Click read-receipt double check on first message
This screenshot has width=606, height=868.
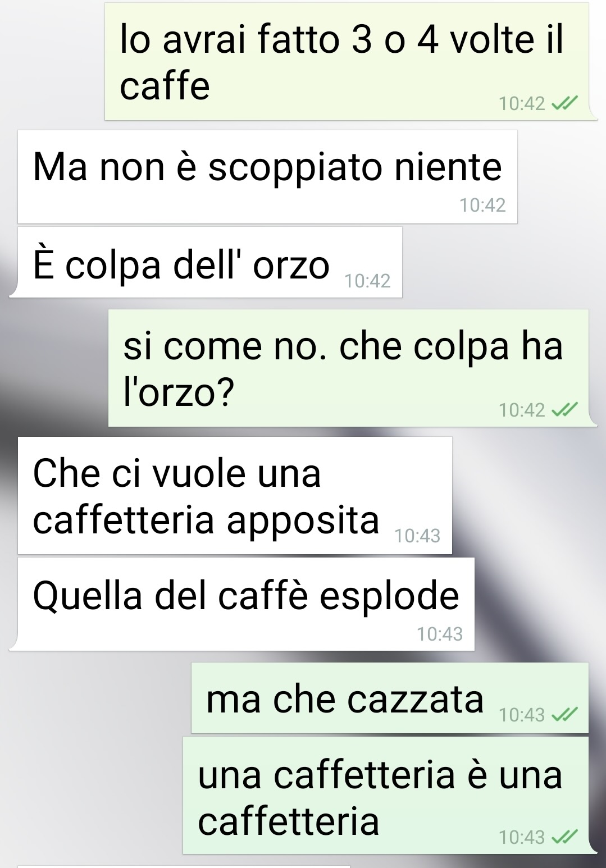pyautogui.click(x=564, y=103)
